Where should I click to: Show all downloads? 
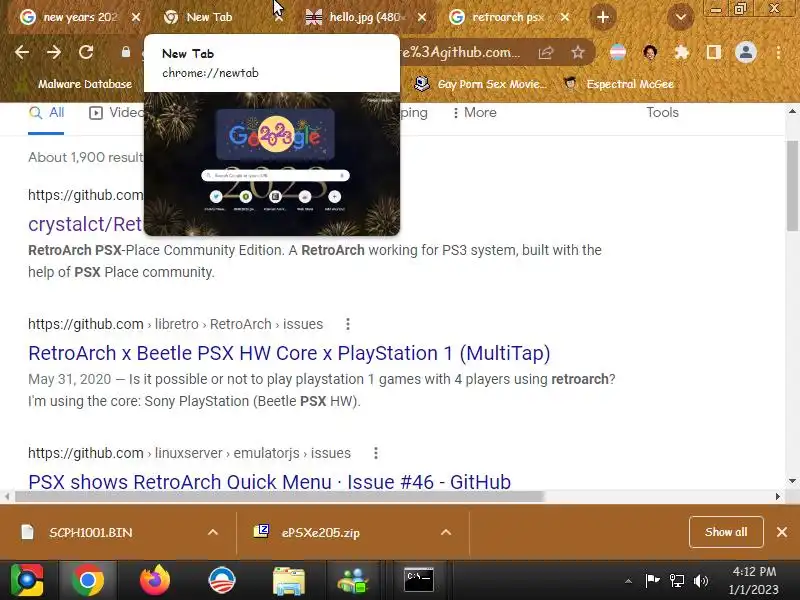click(x=726, y=532)
